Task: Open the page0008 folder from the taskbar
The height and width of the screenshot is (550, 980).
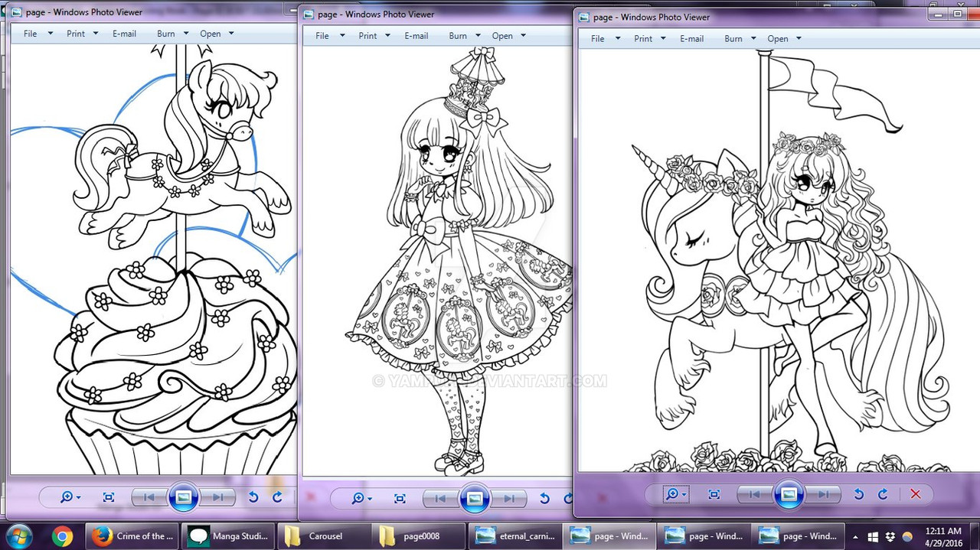Action: click(x=417, y=536)
